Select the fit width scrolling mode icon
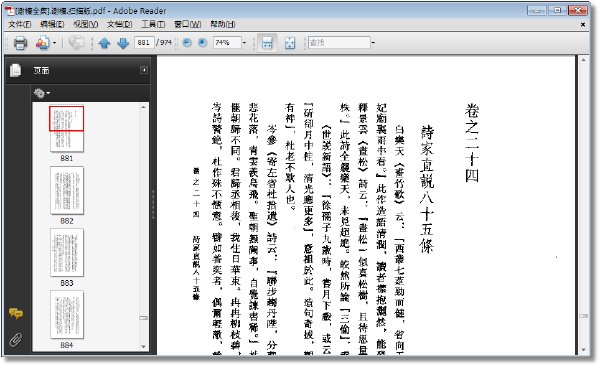This screenshot has height=366, width=600. click(267, 43)
